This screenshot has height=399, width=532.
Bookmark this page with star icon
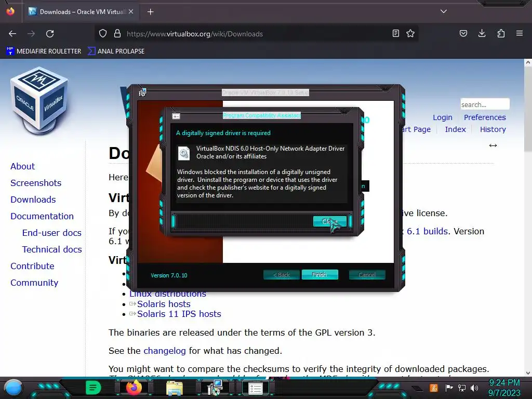click(410, 34)
